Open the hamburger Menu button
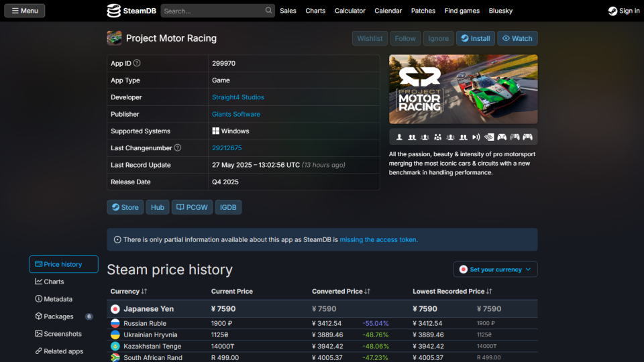This screenshot has width=644, height=362. 25,11
